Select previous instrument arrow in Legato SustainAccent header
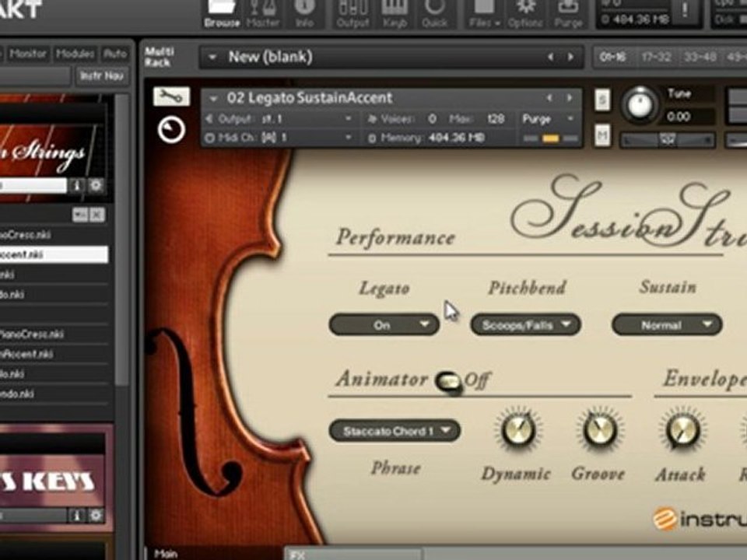Image resolution: width=747 pixels, height=560 pixels. pyautogui.click(x=549, y=98)
